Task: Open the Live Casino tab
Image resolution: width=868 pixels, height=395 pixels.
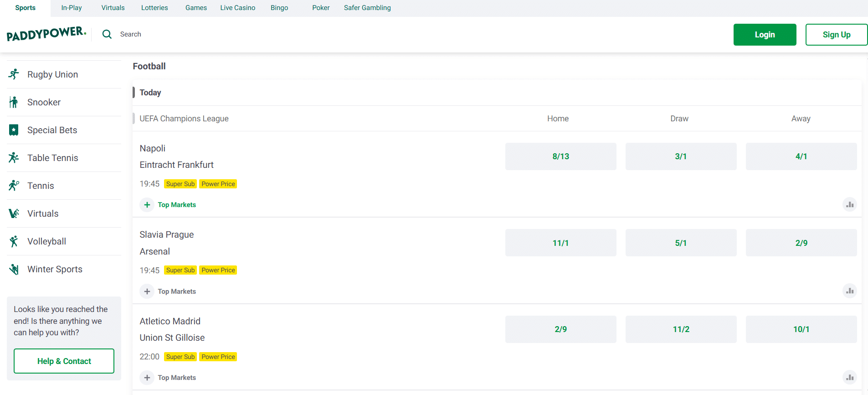Action: point(238,8)
